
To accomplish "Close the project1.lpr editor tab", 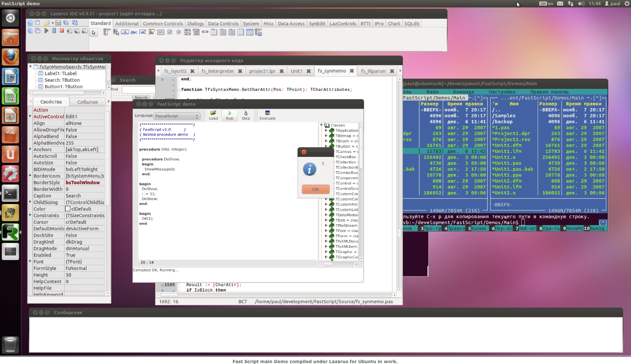I will pos(282,71).
